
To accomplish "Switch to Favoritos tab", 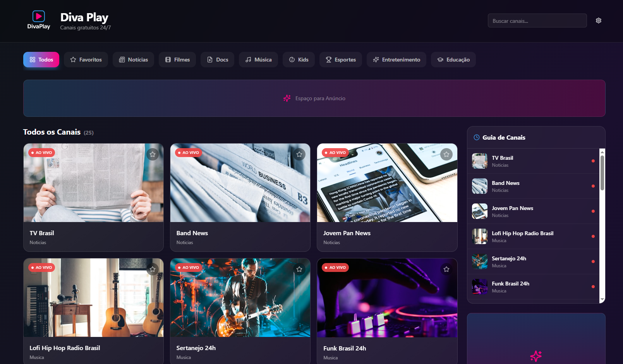I will (86, 60).
